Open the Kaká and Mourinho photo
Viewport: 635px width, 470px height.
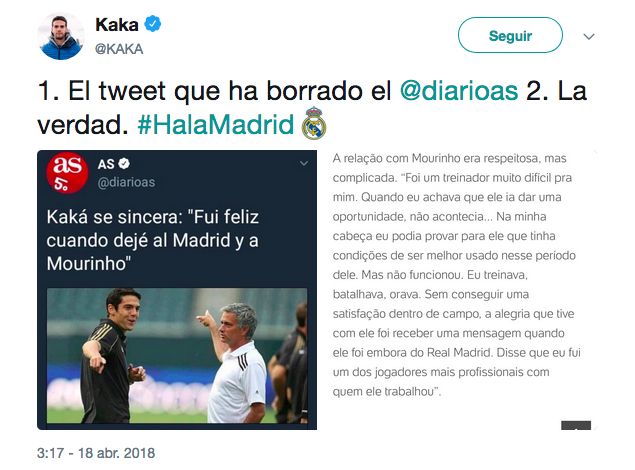[x=177, y=355]
